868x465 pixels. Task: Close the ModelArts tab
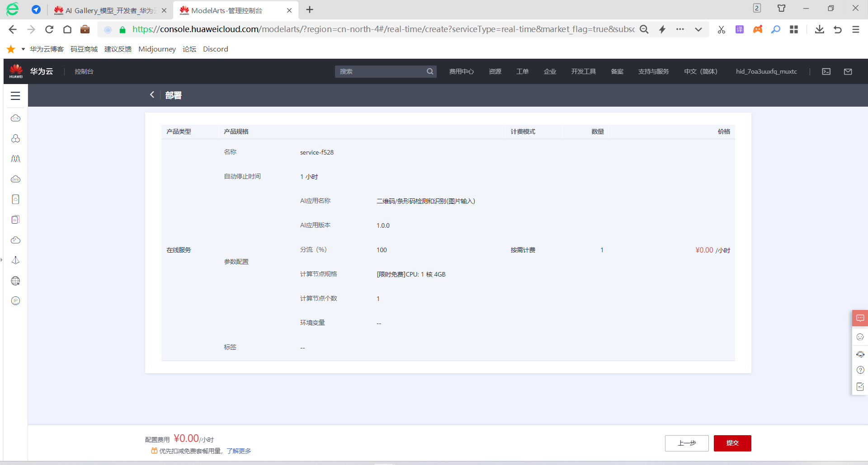coord(289,10)
